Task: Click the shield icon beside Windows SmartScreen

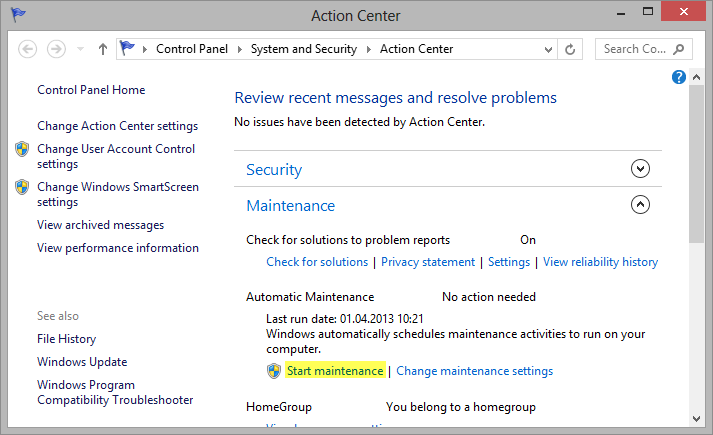Action: click(x=22, y=187)
